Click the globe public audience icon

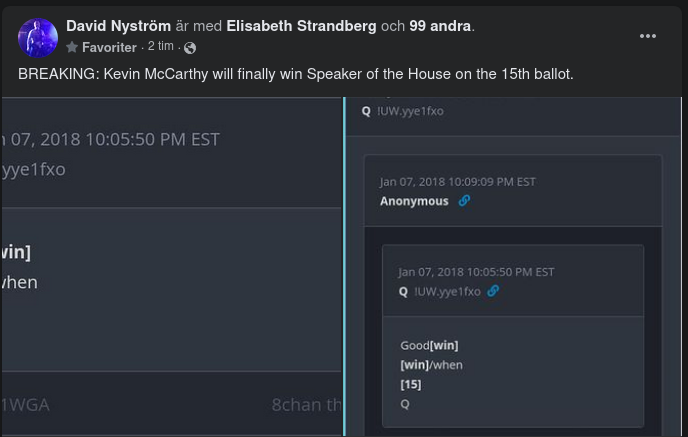click(190, 48)
